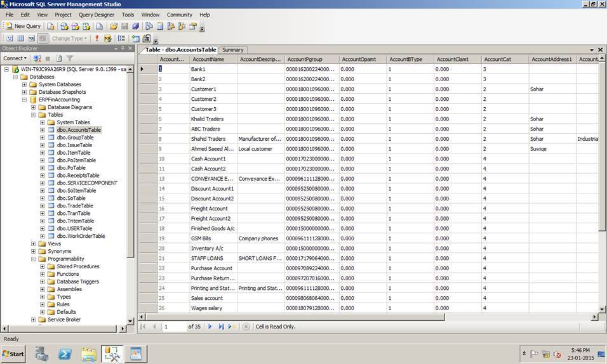Image resolution: width=607 pixels, height=364 pixels.
Task: Click the AccountCat column header
Action: coord(505,59)
